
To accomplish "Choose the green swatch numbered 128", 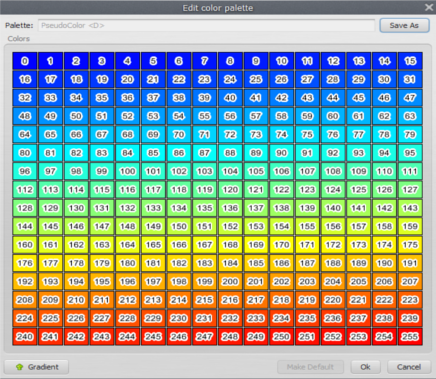I will click(25, 208).
